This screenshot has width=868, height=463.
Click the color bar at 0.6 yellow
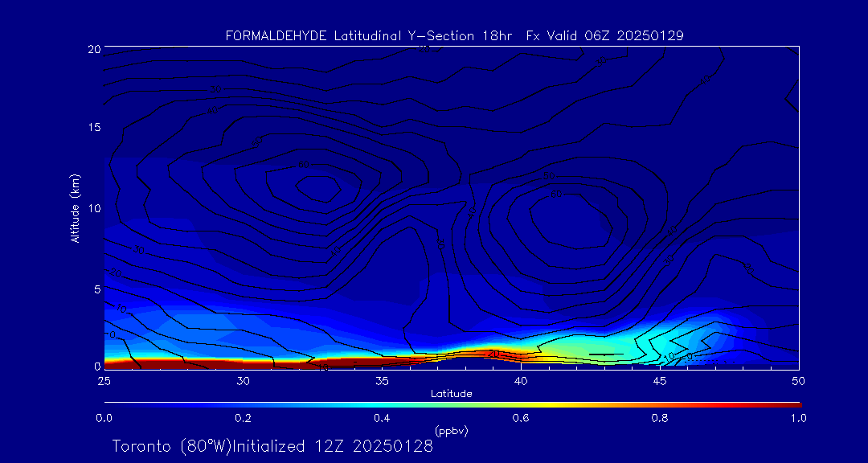[522, 404]
